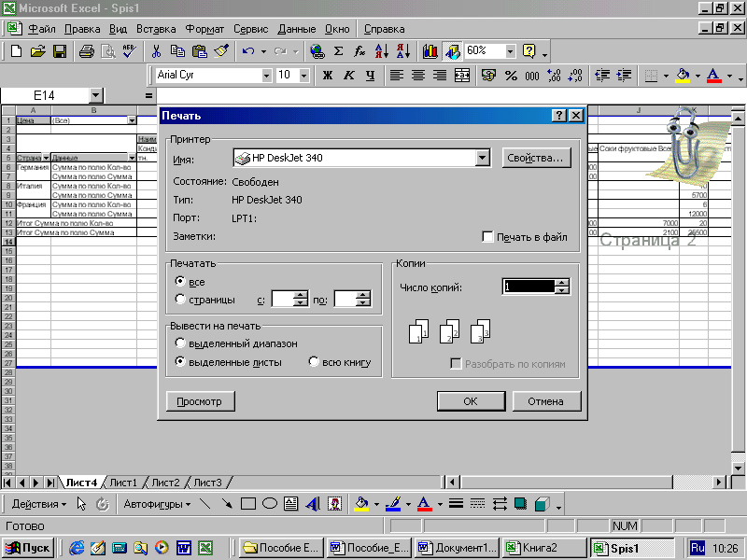Click the 'по:' page to field
Screen dimensions: 747x560
click(345, 299)
